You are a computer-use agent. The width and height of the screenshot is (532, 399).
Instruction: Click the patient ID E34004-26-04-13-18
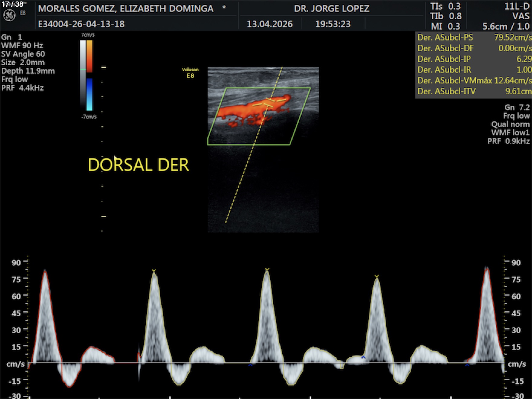[x=81, y=24]
